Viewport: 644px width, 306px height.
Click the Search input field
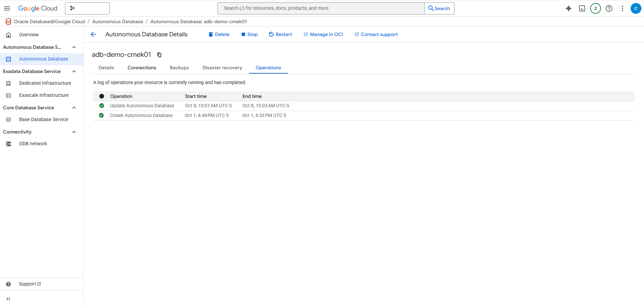coord(320,8)
